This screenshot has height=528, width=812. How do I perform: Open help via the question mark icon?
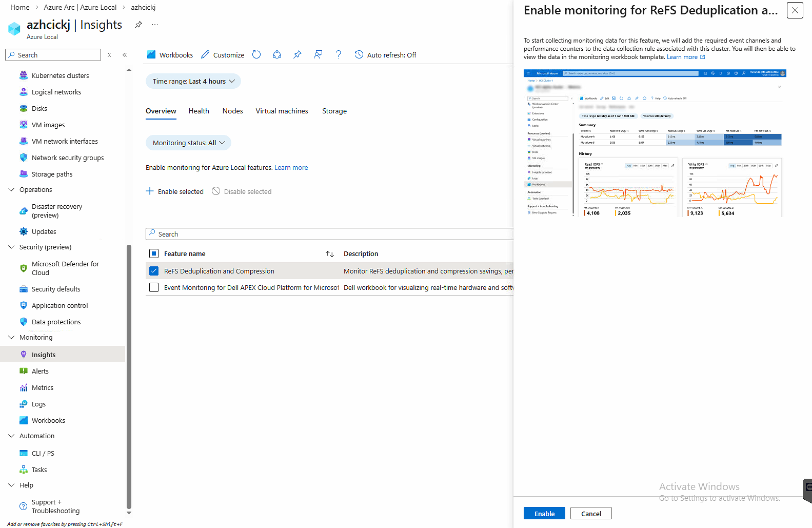(x=339, y=55)
